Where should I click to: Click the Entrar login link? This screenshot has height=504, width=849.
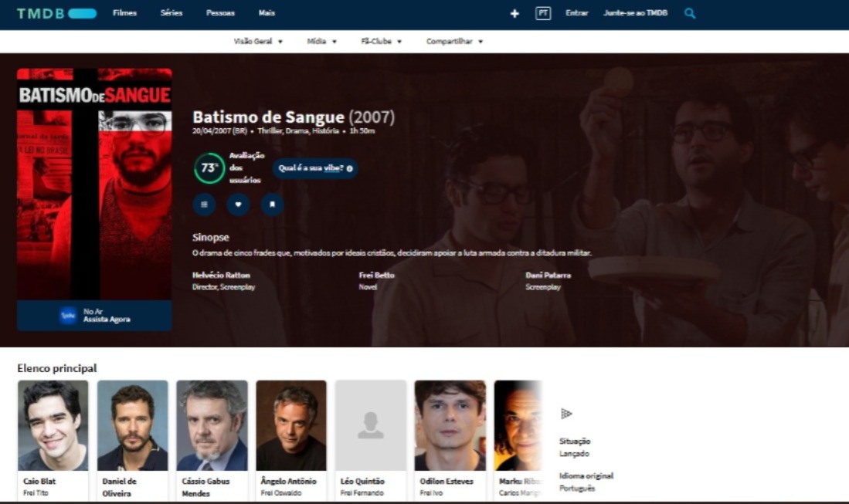tap(576, 13)
